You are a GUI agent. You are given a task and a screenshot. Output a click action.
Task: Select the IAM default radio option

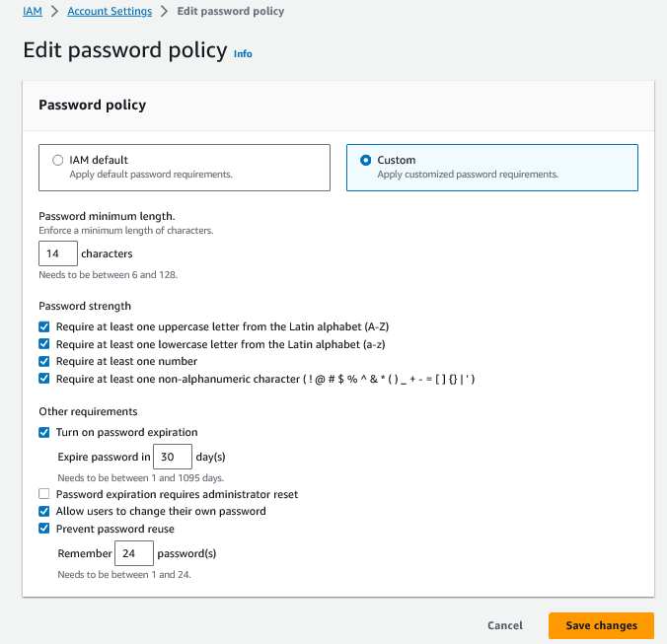[58, 160]
